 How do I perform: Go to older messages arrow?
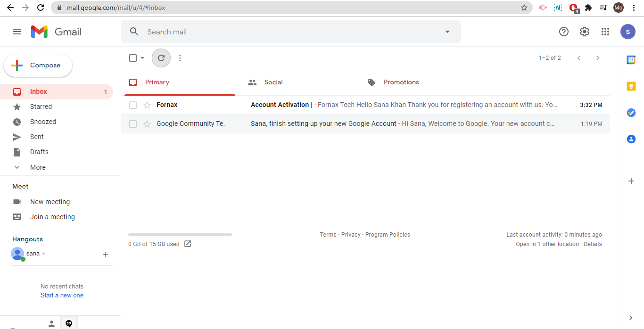pos(598,58)
